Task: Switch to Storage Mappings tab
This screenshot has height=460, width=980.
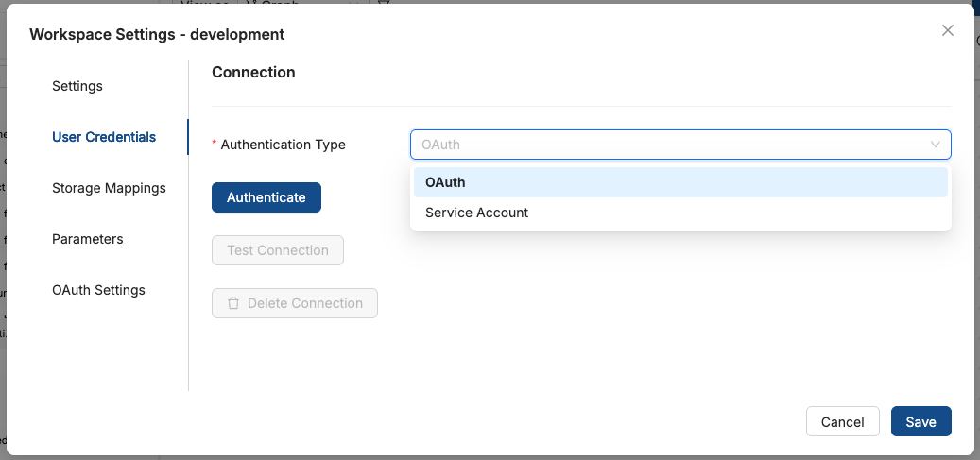Action: [x=109, y=188]
